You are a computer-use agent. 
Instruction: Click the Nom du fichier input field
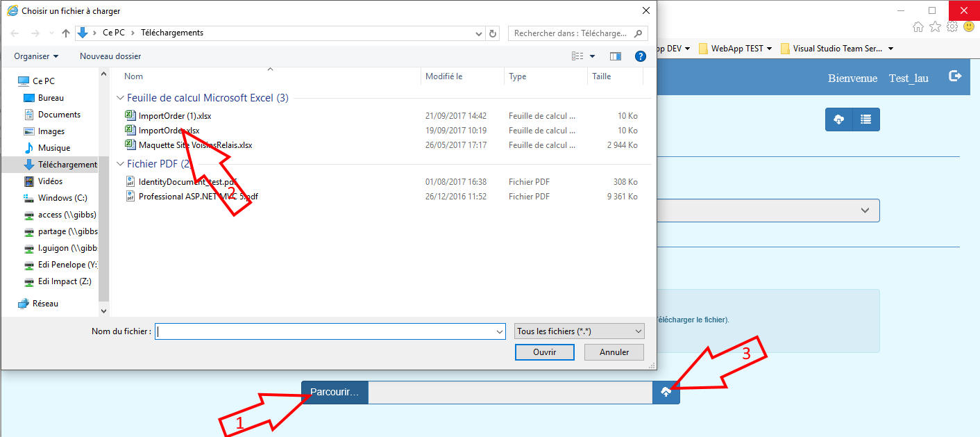pos(330,332)
